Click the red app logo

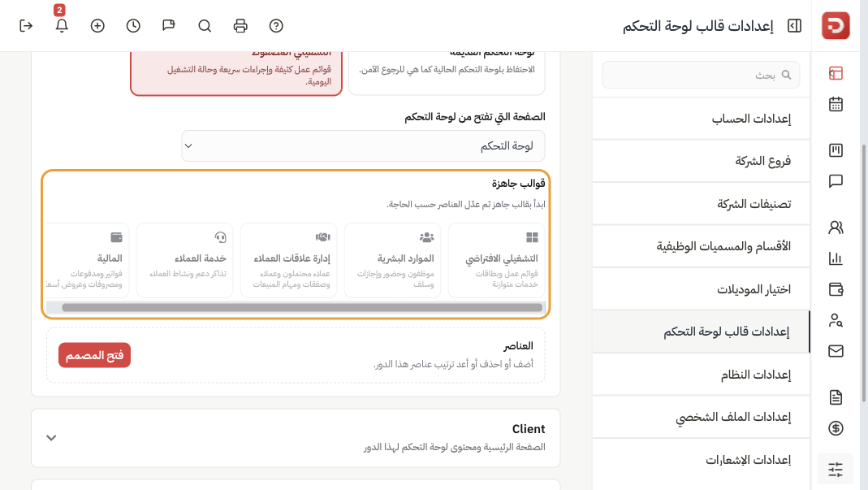pos(836,25)
